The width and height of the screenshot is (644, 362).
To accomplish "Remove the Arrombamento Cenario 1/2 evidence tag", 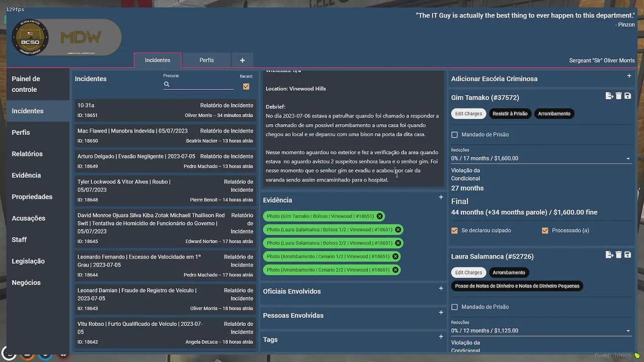I will pyautogui.click(x=395, y=256).
